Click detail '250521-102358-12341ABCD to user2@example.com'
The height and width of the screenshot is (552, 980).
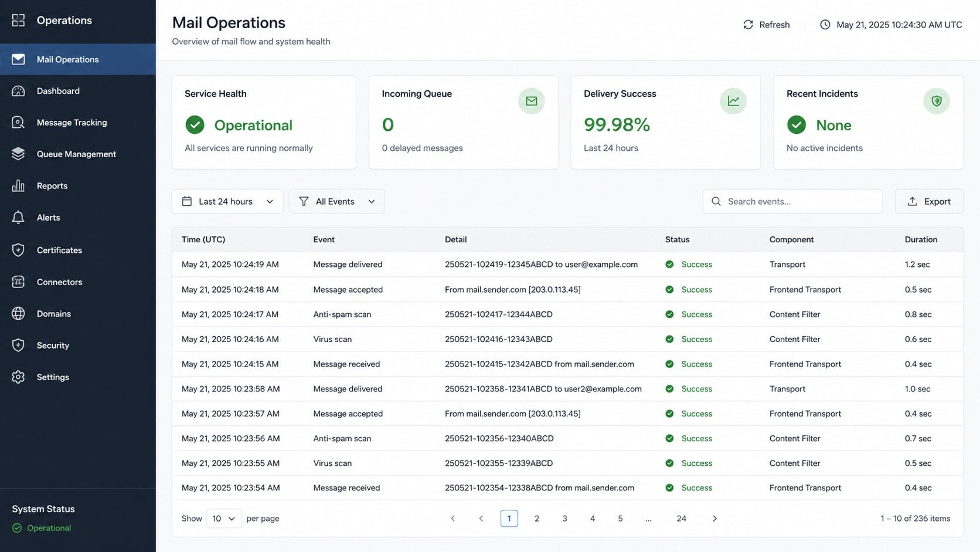coord(543,389)
